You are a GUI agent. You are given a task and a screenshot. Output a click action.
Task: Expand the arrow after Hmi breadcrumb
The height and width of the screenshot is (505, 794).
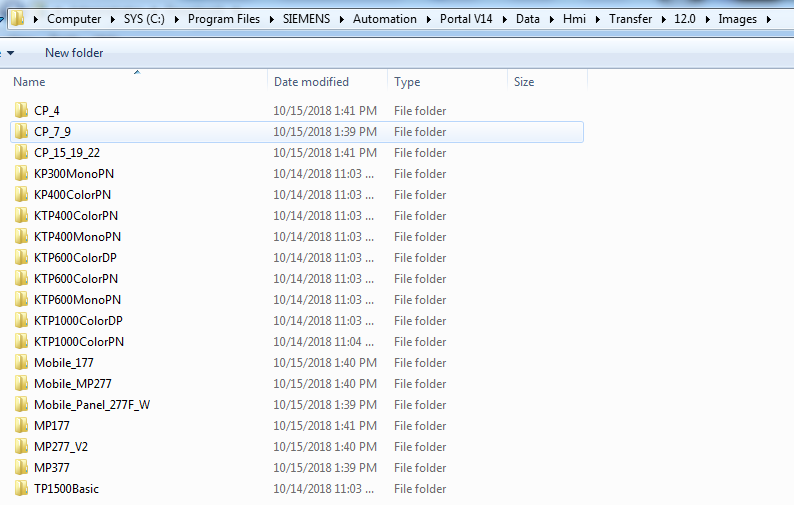(x=598, y=19)
